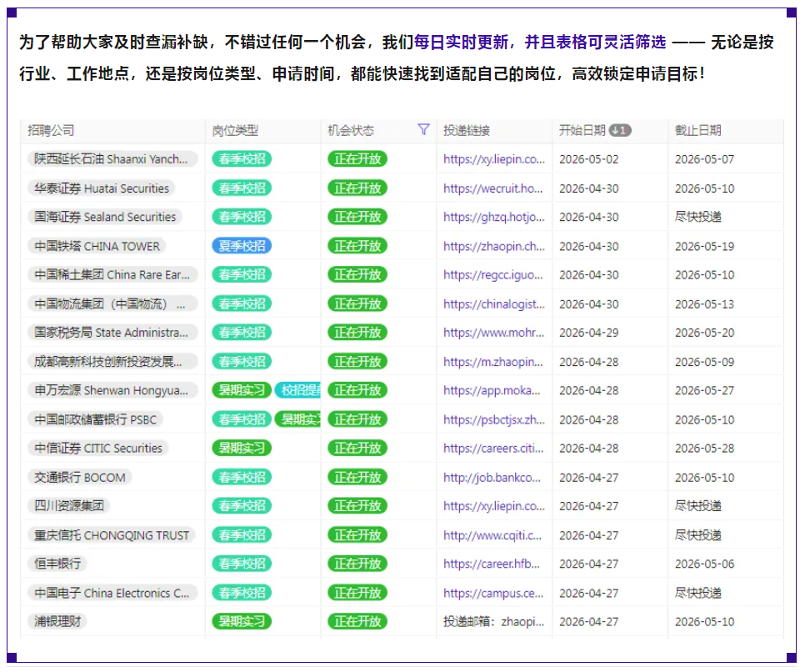Screen dimensions: 805x672
Task: Click the 春季校招 tag in 中国邮政储蓄银行 row
Action: pos(242,419)
